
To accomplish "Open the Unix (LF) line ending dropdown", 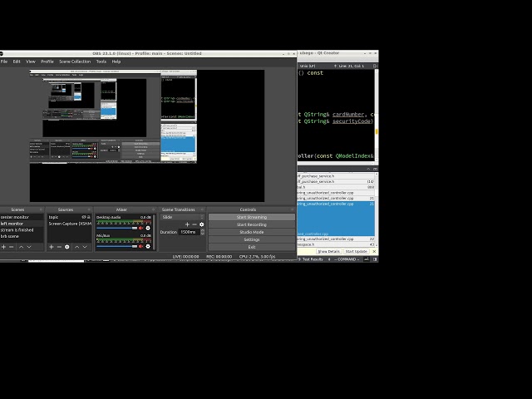I will pyautogui.click(x=318, y=66).
